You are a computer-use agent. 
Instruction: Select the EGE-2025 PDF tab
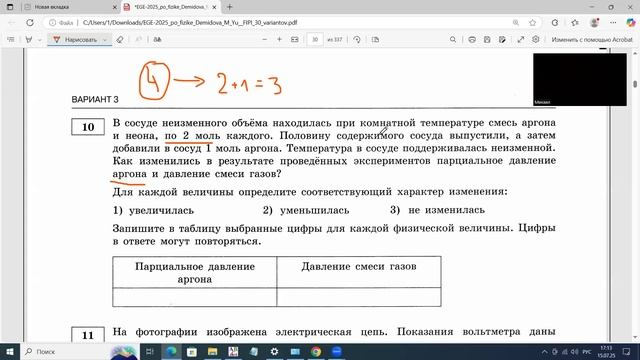pos(171,7)
